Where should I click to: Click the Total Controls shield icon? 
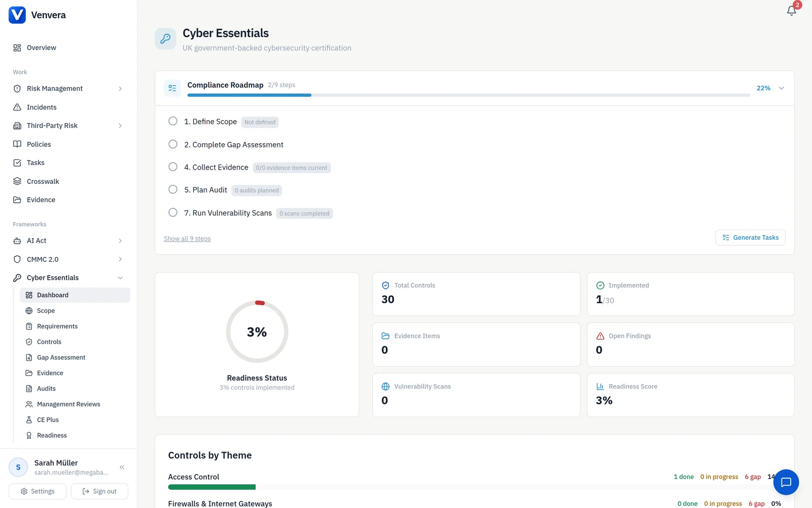pyautogui.click(x=386, y=285)
